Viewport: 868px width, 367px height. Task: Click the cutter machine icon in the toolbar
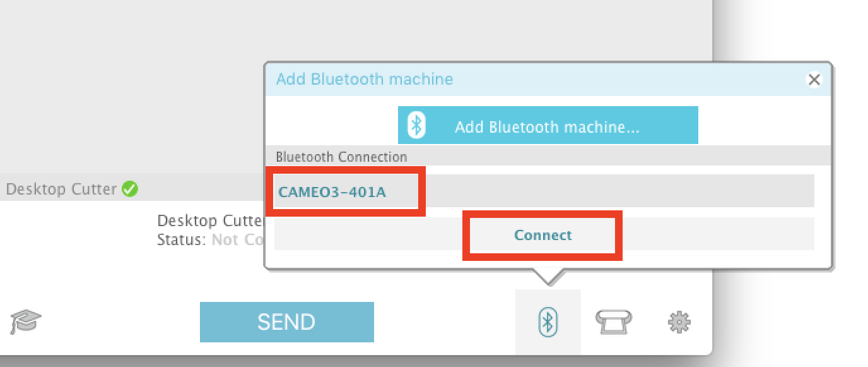(x=613, y=322)
